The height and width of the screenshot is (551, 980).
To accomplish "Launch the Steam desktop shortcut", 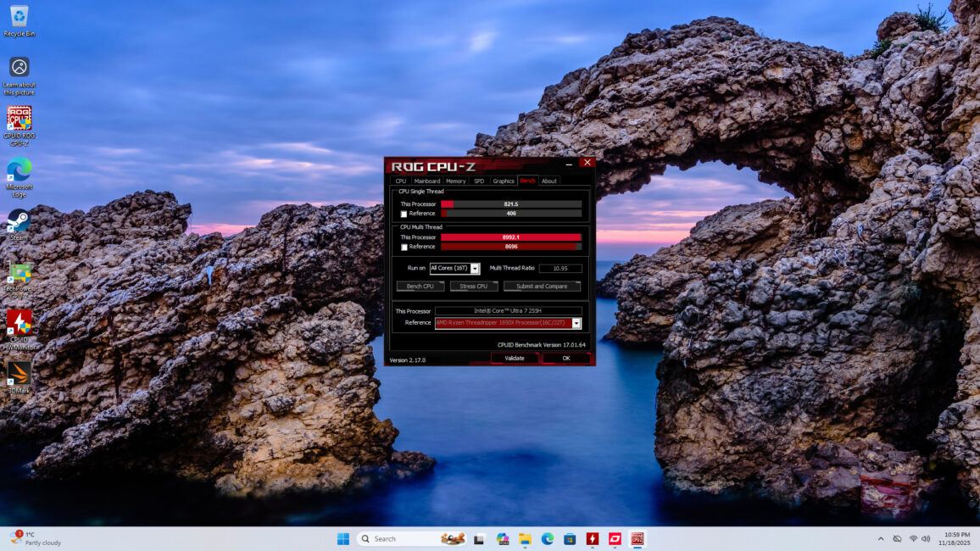I will tap(19, 225).
